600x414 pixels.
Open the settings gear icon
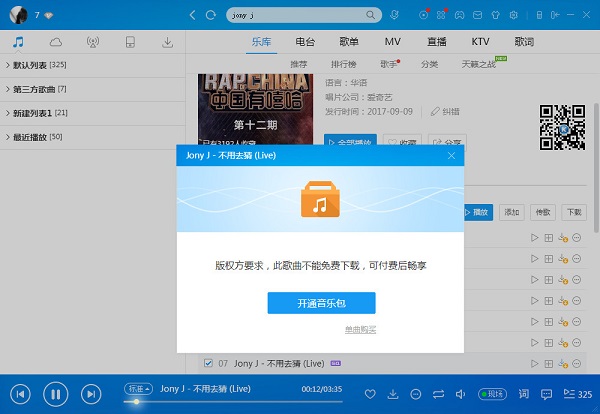[x=514, y=15]
